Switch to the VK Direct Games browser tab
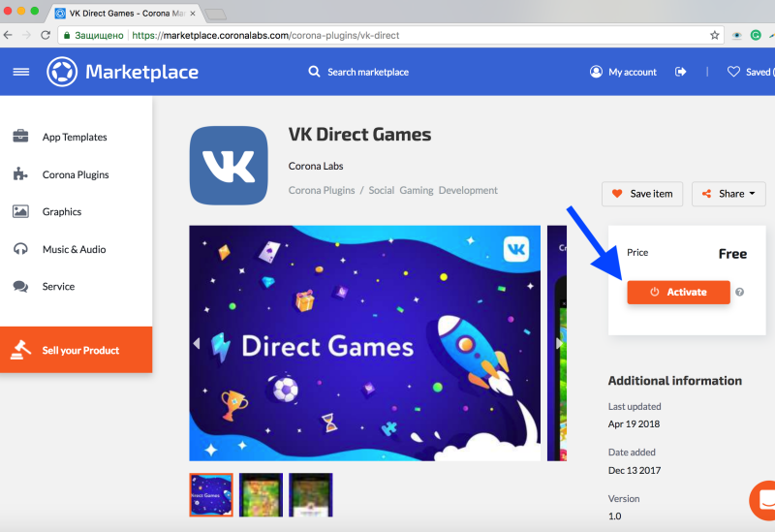 point(124,14)
